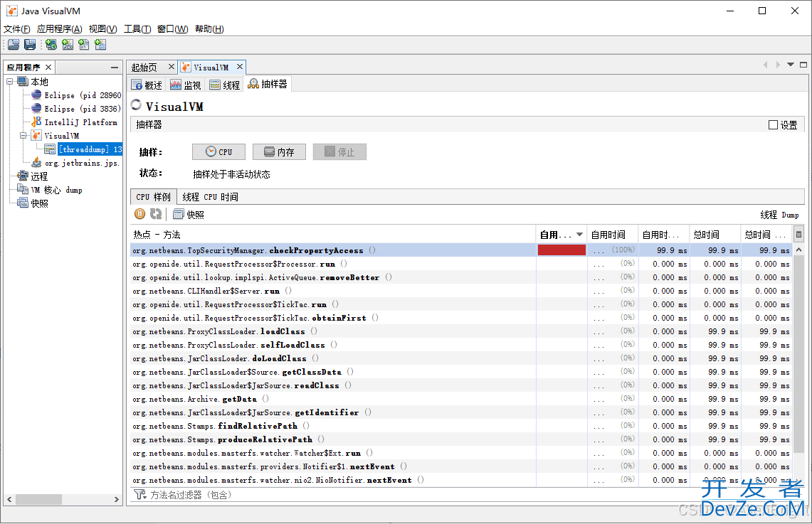Screen dimensions: 812x524
Task: Select the ProxyClassLoader.loadClass row
Action: [x=462, y=331]
